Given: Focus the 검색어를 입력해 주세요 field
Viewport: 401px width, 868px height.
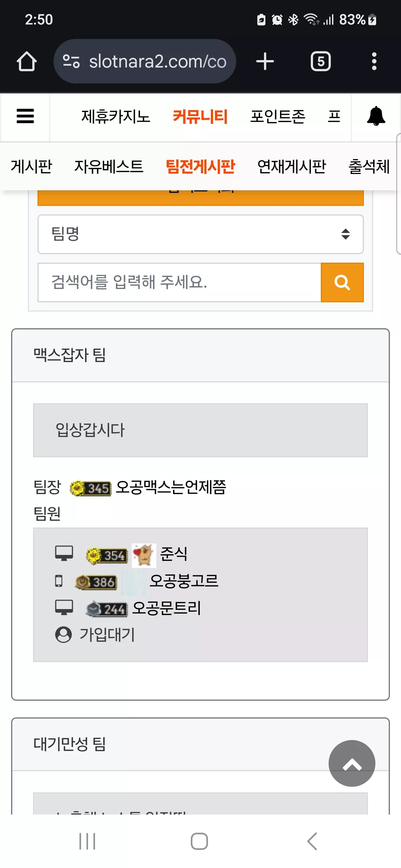Looking at the screenshot, I should click(179, 282).
